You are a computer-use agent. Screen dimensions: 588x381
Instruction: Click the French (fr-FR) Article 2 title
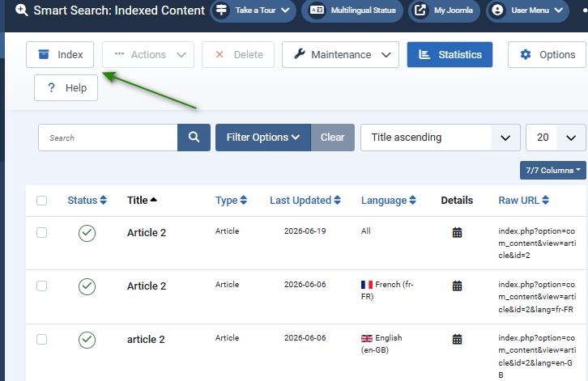147,286
